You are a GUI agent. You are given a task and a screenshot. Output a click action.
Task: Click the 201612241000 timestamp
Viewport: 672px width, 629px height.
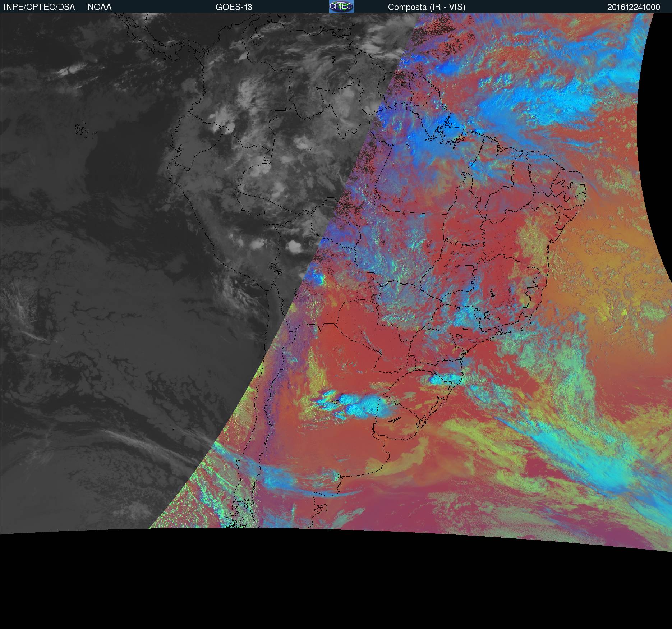pos(633,7)
